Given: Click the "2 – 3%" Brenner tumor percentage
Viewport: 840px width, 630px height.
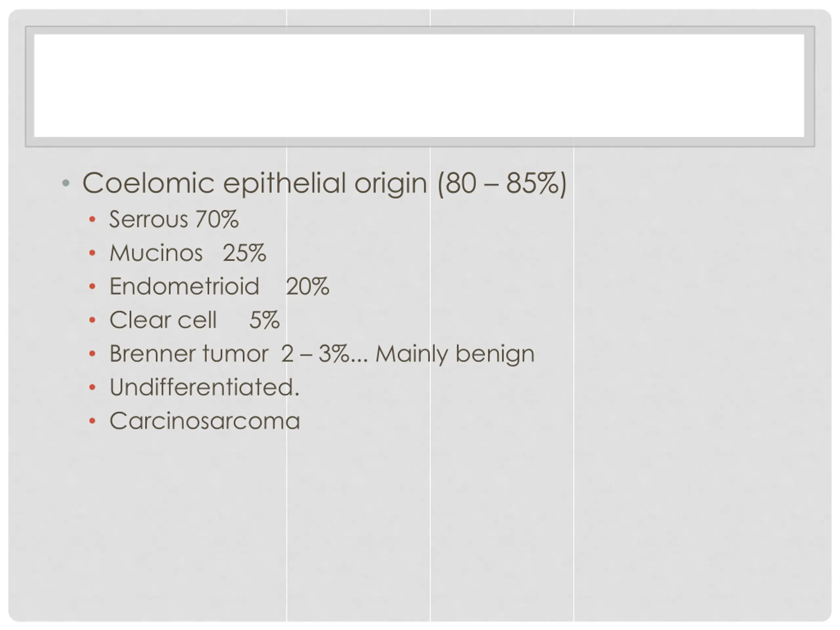Looking at the screenshot, I should (315, 353).
